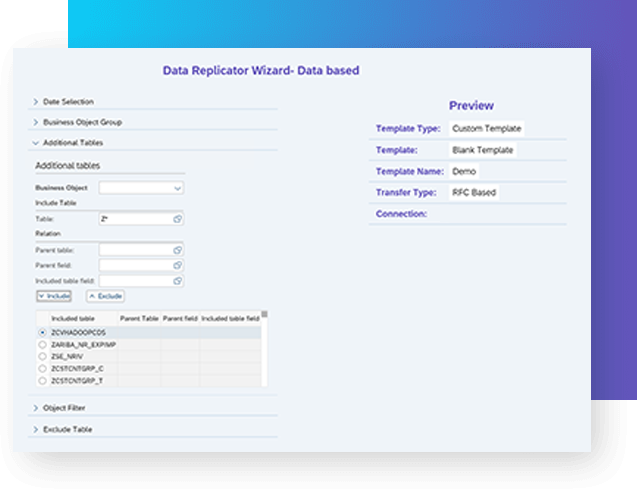Screen dimensions: 637x489
Task: Select the ZCVHADOOPCDS radio button
Action: pos(42,333)
